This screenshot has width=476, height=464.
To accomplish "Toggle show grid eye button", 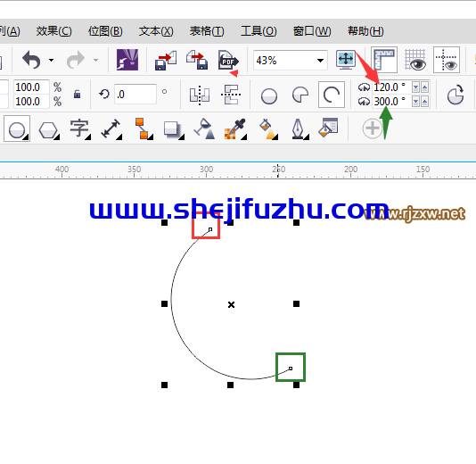I will click(415, 60).
